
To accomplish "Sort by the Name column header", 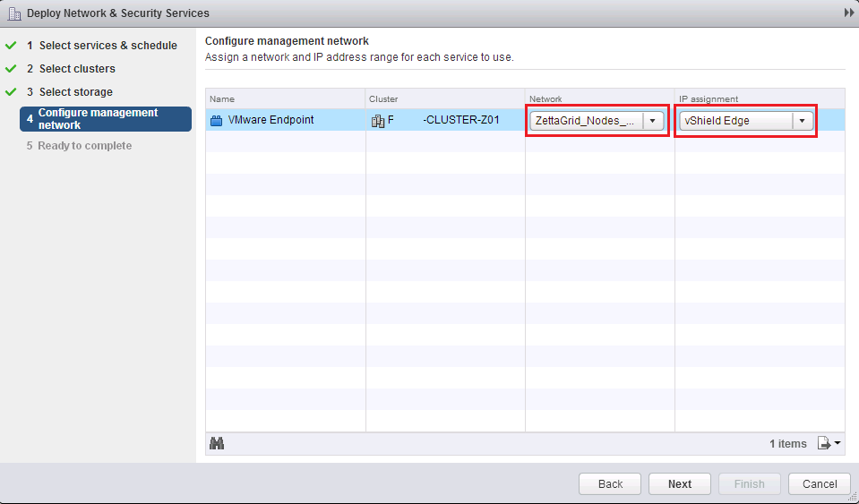I will click(x=286, y=99).
